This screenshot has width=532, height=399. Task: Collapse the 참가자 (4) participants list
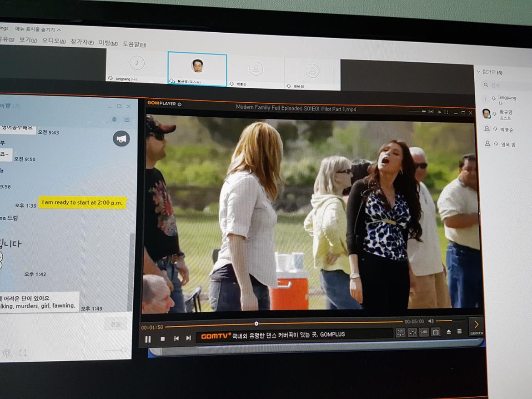pyautogui.click(x=478, y=72)
